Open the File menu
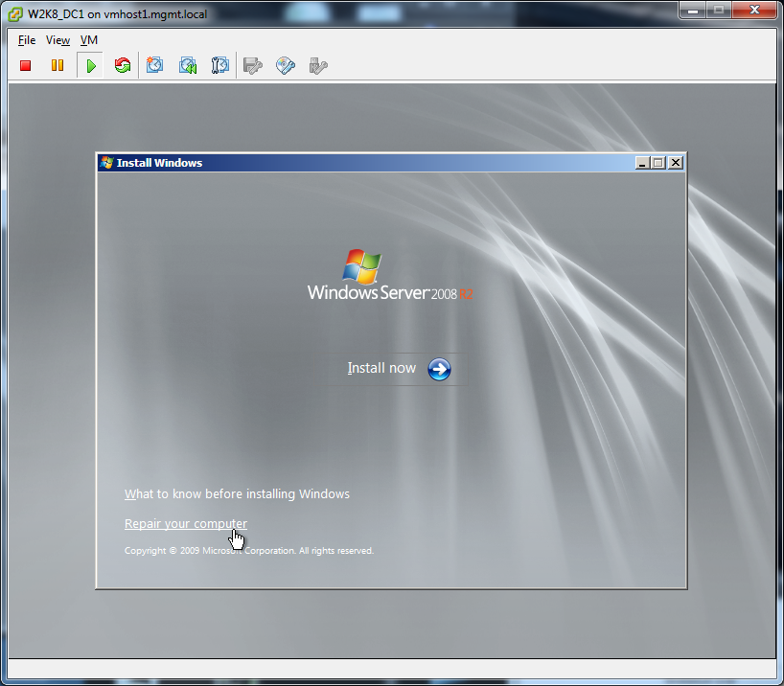 tap(27, 40)
